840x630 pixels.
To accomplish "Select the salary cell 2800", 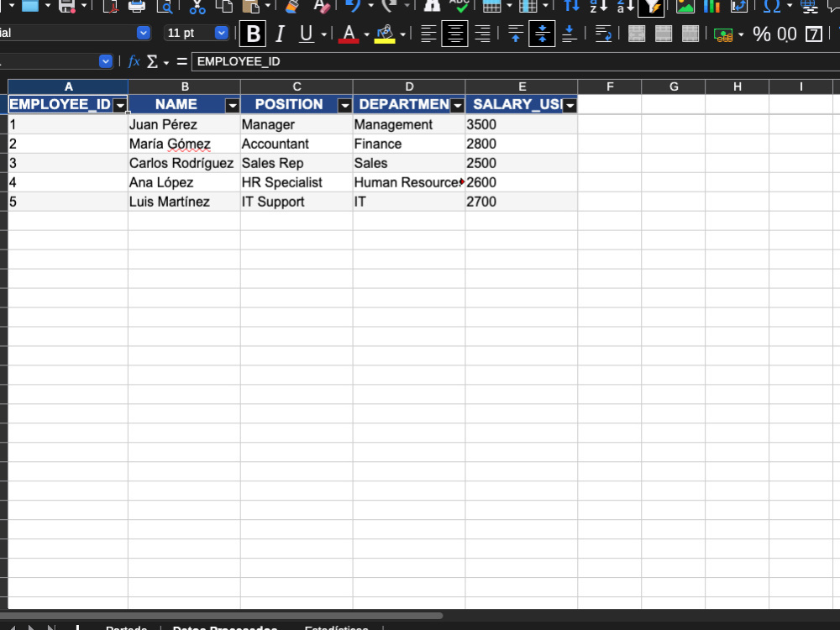I will 522,144.
